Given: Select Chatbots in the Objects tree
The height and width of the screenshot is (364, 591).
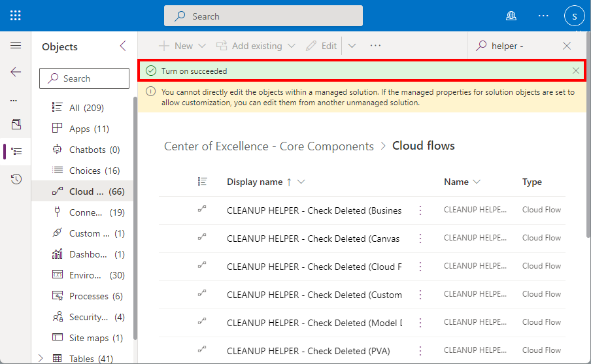Looking at the screenshot, I should (x=87, y=150).
